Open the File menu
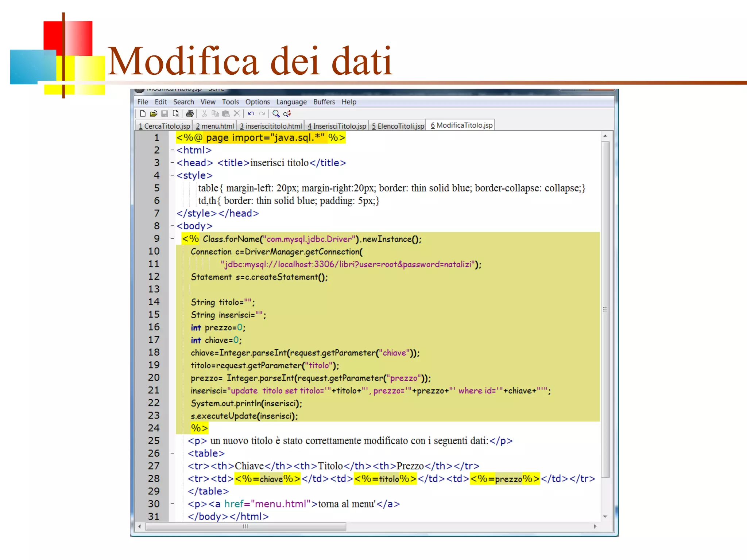Screen dimensions: 747x560 [x=143, y=102]
